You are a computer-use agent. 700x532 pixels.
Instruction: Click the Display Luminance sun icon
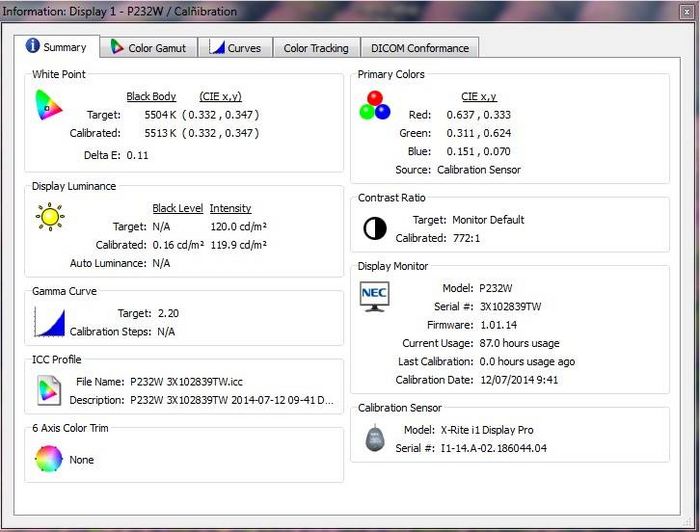(49, 216)
